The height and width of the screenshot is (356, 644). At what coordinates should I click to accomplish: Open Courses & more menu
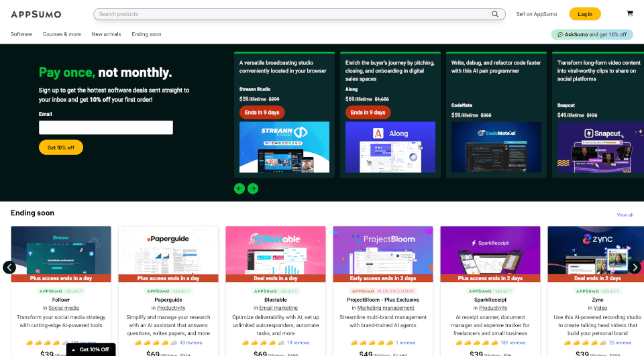62,34
